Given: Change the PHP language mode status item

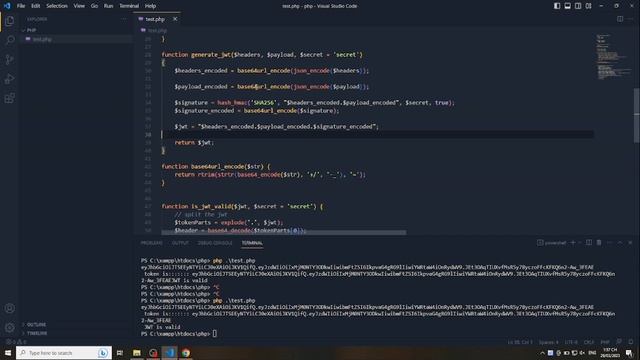Looking at the screenshot, I should [605, 342].
